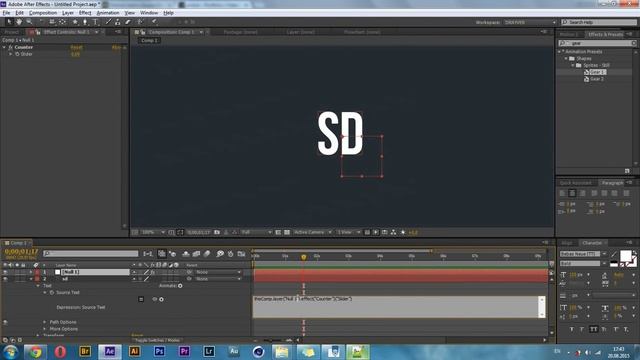
Task: Click the timeline current time indicator marker
Action: coord(303,257)
